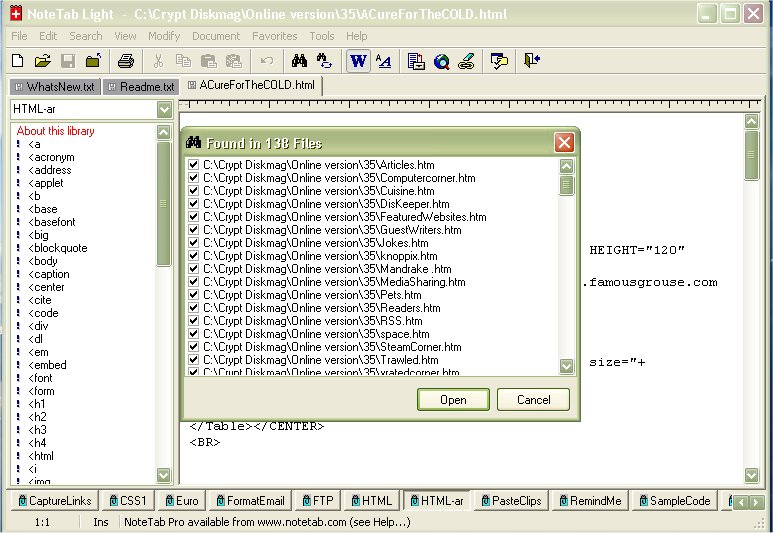Click the <blockquote clip item
The image size is (773, 533).
pos(58,248)
